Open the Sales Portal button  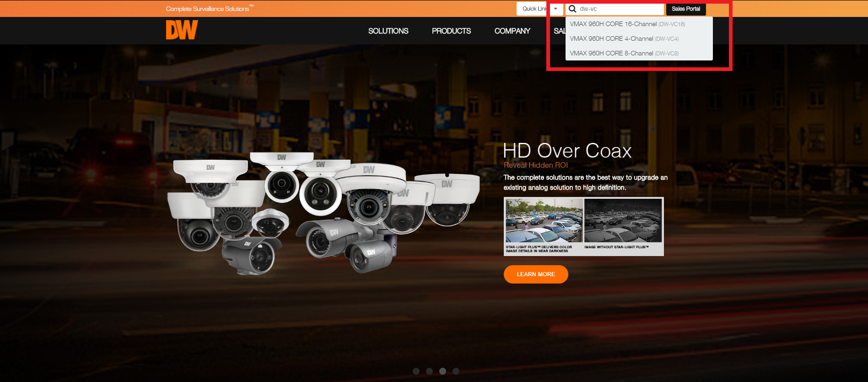pyautogui.click(x=686, y=9)
